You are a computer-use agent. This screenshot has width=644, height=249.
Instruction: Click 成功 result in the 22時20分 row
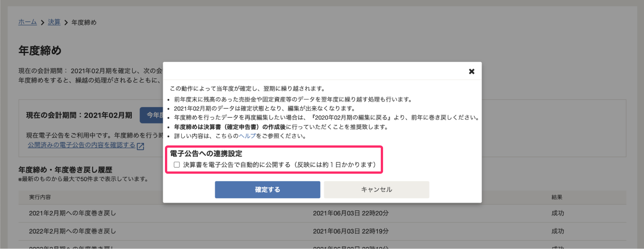tap(558, 213)
